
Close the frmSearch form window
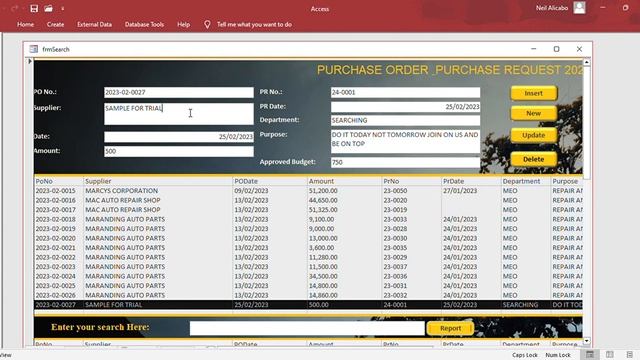(579, 49)
